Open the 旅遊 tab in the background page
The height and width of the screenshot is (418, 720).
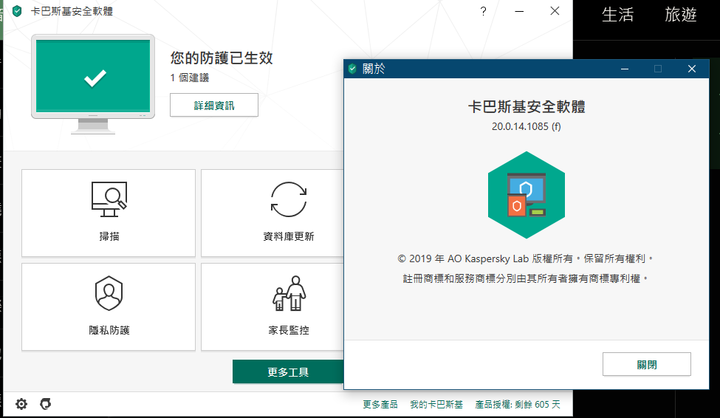pyautogui.click(x=681, y=15)
